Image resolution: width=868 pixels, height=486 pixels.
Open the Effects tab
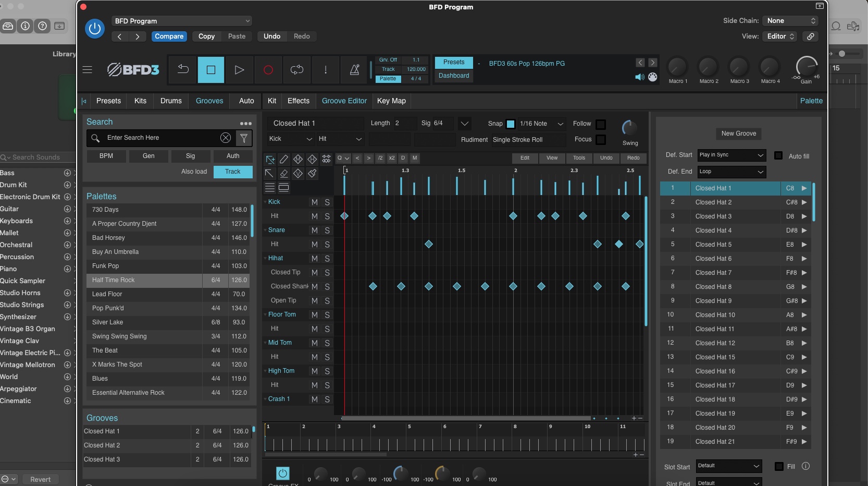[299, 101]
